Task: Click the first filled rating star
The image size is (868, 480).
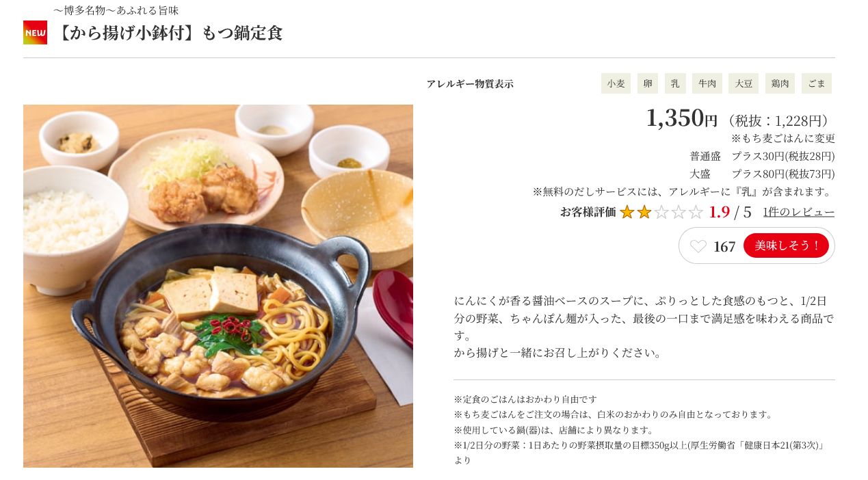Action: (x=627, y=212)
